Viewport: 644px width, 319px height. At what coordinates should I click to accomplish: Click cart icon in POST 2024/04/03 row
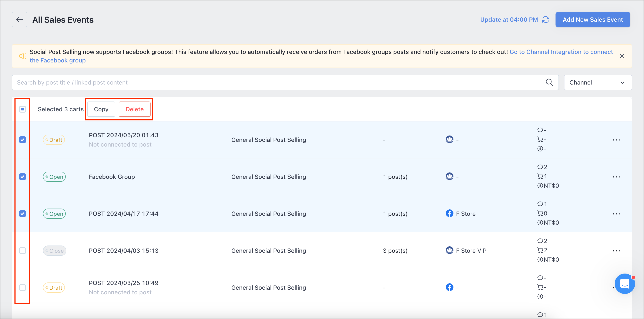tap(540, 250)
